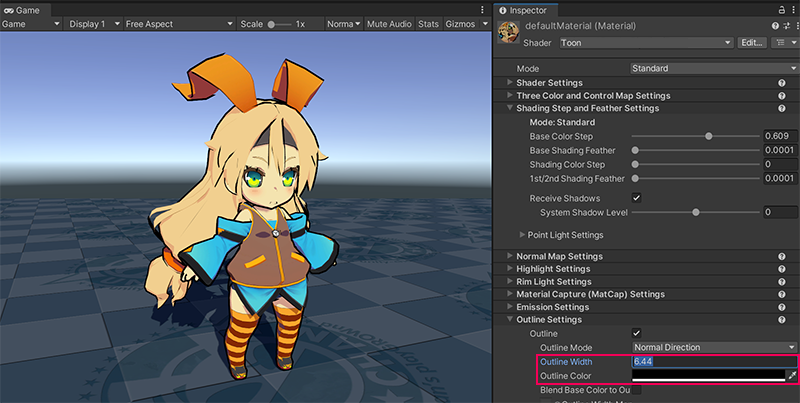Click the System Shadow Level value field
Viewport: 800px width, 403px height.
point(781,212)
